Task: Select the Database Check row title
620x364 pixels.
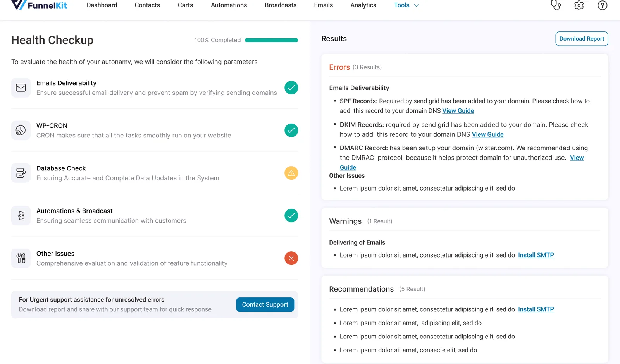Action: 61,168
